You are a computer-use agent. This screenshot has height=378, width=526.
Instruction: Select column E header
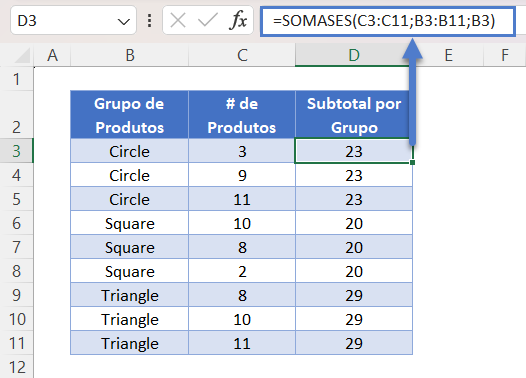pyautogui.click(x=448, y=55)
